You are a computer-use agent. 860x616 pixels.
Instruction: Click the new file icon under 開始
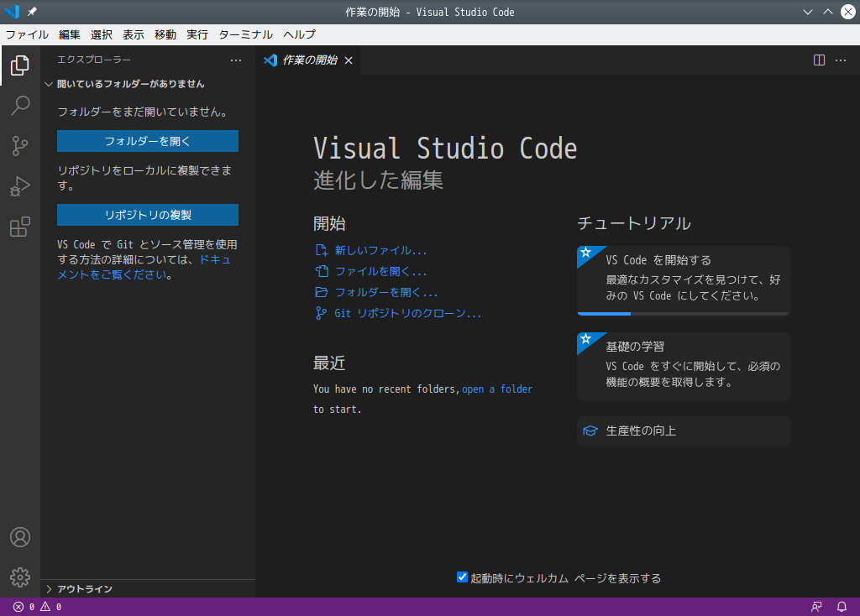[x=322, y=250]
